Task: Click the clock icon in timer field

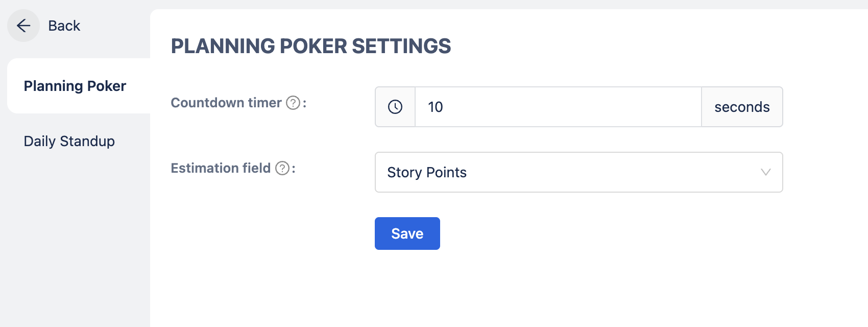Action: [395, 107]
